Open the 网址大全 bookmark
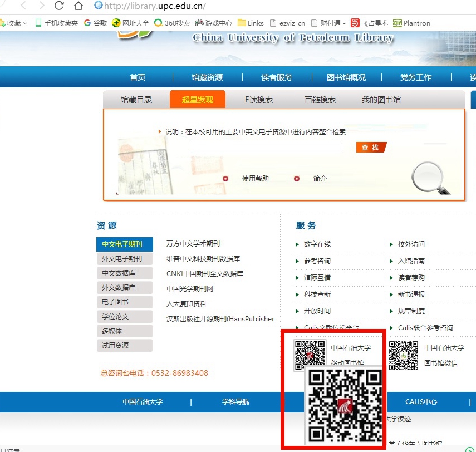The height and width of the screenshot is (452, 476). [130, 23]
